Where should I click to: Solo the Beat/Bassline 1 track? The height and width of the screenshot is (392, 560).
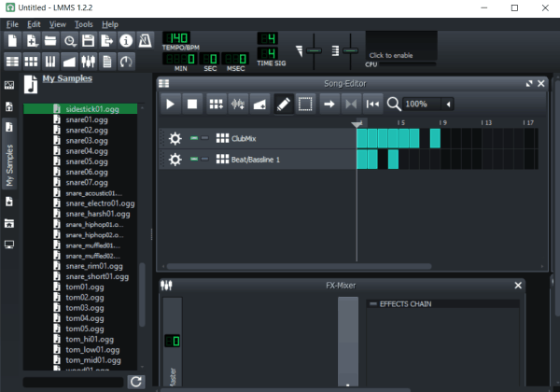click(x=204, y=159)
